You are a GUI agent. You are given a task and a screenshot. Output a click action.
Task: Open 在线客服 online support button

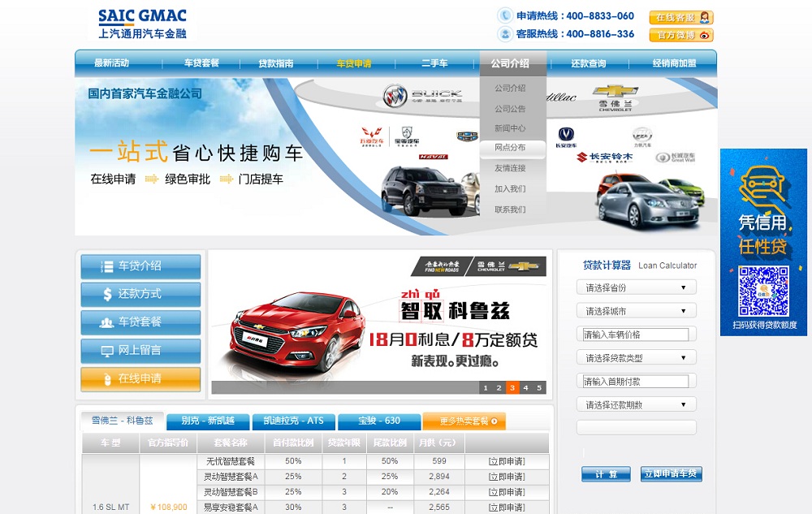(681, 18)
